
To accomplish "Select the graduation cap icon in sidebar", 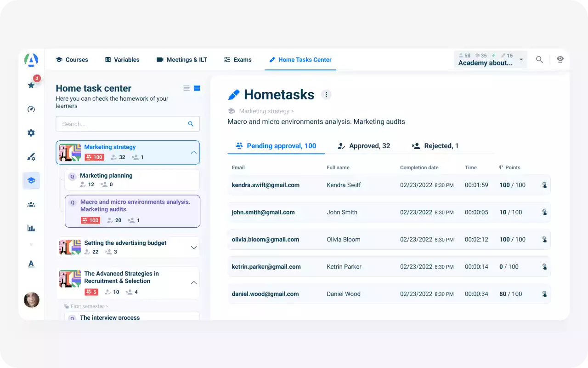I will point(31,181).
